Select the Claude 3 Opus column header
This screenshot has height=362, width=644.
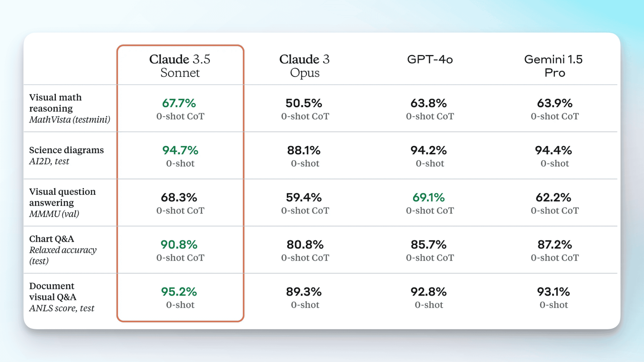(x=304, y=66)
